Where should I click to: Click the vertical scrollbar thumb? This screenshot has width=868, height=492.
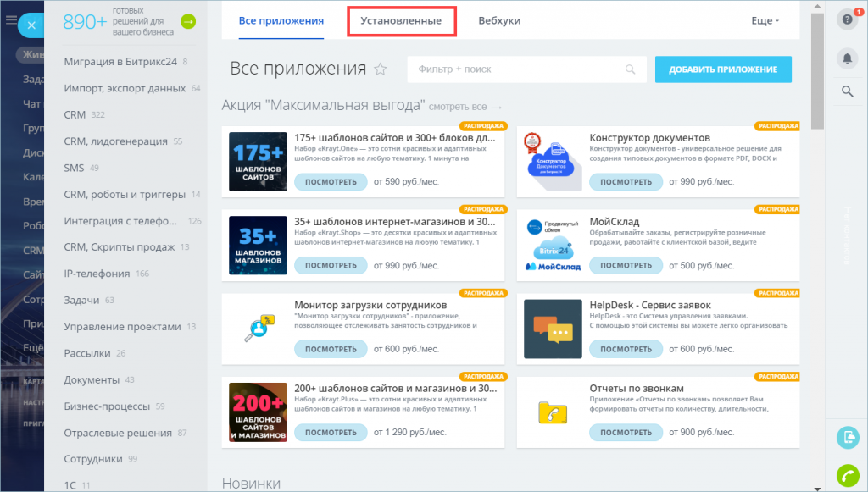coord(817,71)
